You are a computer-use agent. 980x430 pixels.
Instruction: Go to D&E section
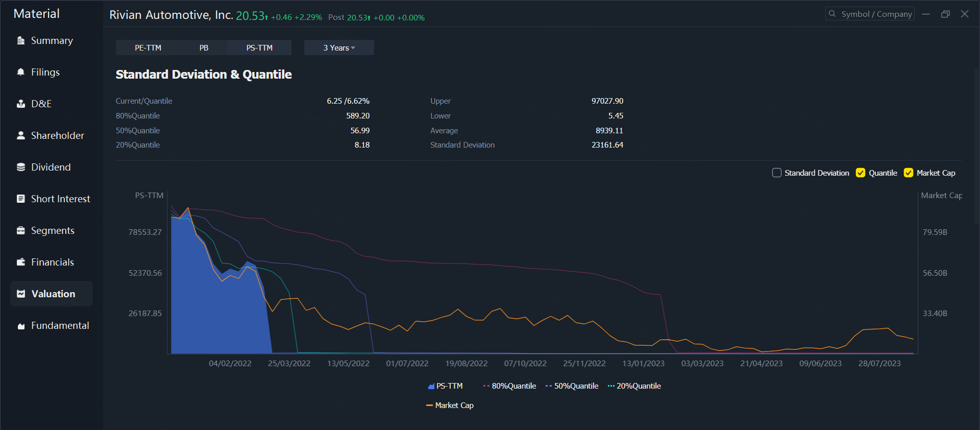pyautogui.click(x=52, y=104)
